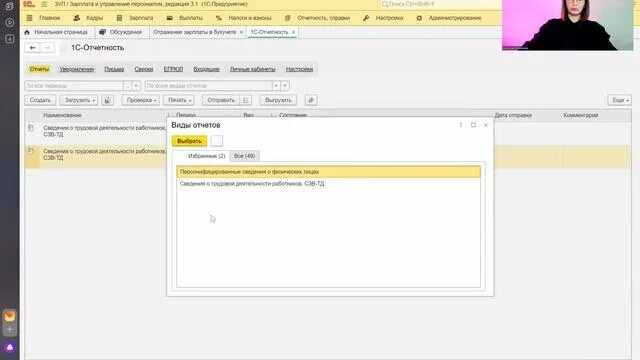
Task: Open the period picker ellipsis button
Action: pyautogui.click(x=127, y=86)
